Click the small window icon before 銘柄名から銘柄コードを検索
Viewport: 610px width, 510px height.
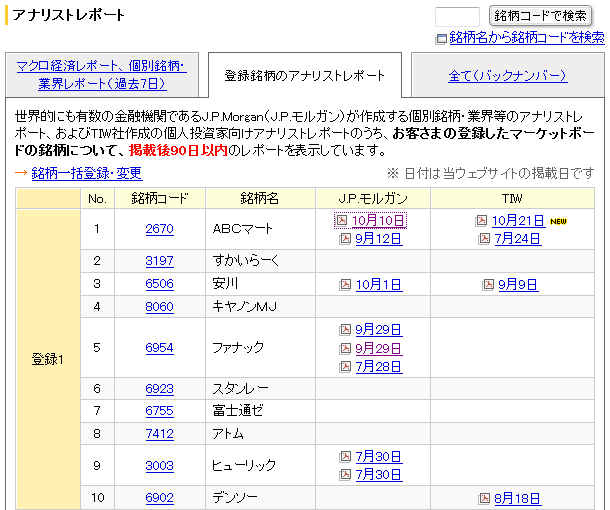[441, 39]
